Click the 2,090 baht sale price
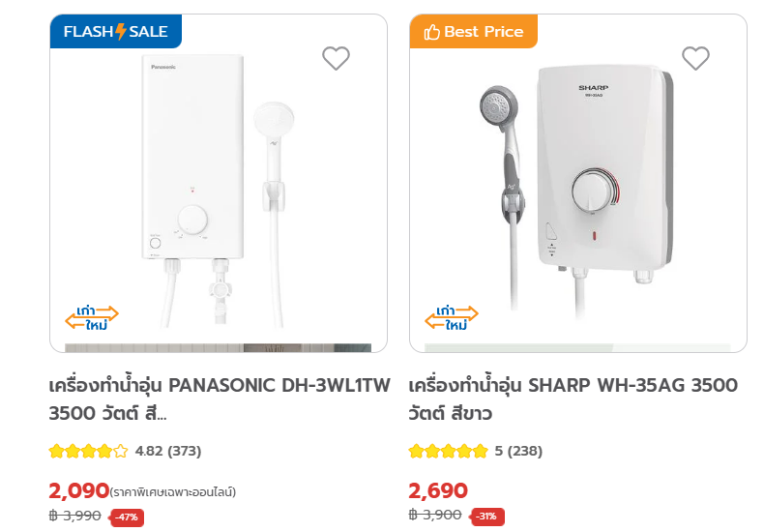764x532 pixels. 78,490
